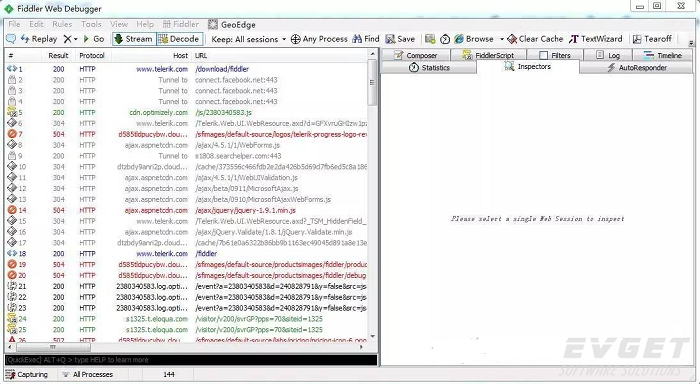This screenshot has width=700, height=384.
Task: Click the session list horizontal scrollbar thumb
Action: point(53,347)
